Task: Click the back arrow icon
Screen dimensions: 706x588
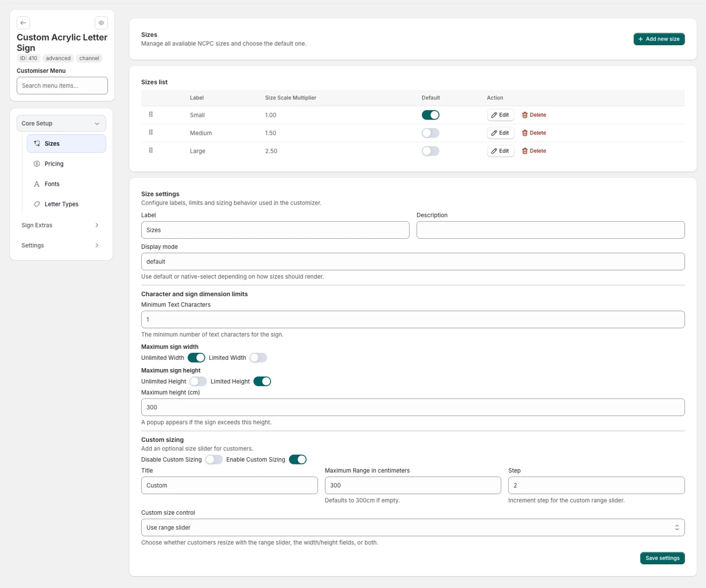Action: coord(23,23)
